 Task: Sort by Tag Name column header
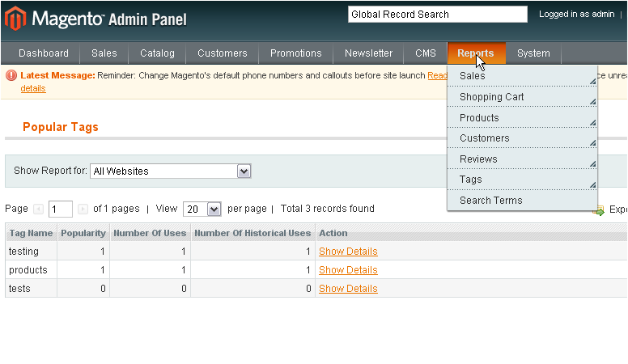pyautogui.click(x=31, y=233)
